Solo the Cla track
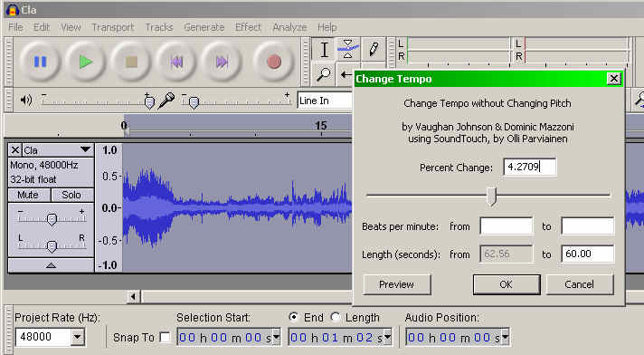Image resolution: width=644 pixels, height=355 pixels. point(71,195)
